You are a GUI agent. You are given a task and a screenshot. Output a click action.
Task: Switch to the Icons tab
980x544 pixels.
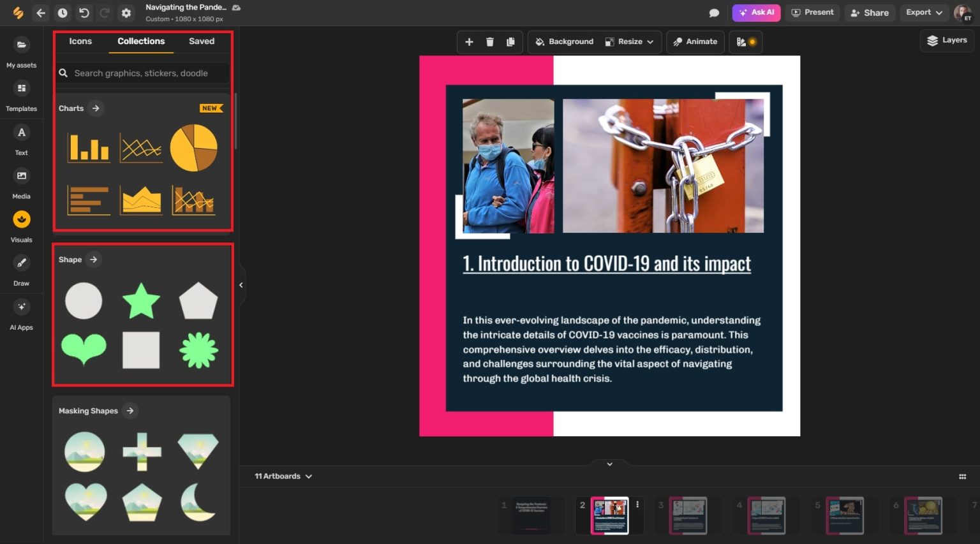click(80, 41)
